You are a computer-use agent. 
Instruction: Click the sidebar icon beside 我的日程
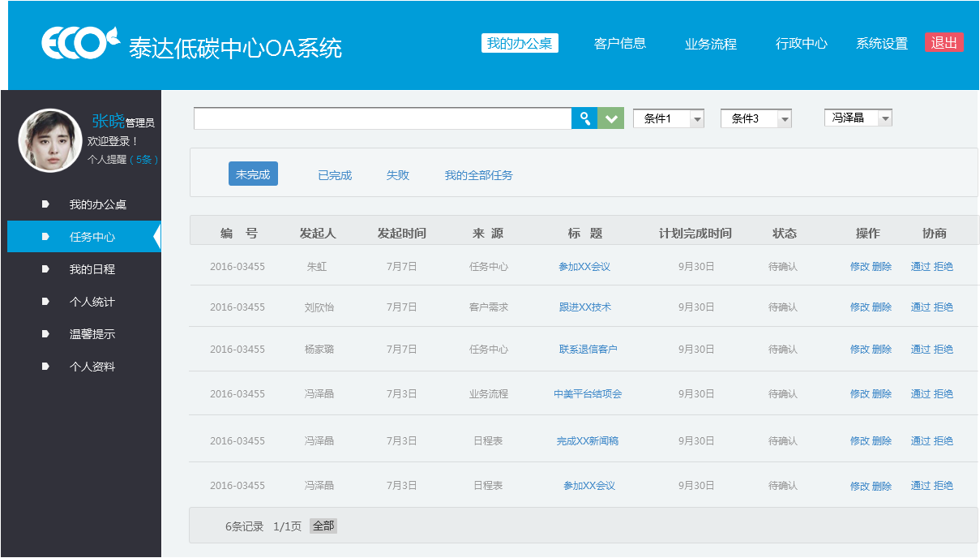click(47, 268)
